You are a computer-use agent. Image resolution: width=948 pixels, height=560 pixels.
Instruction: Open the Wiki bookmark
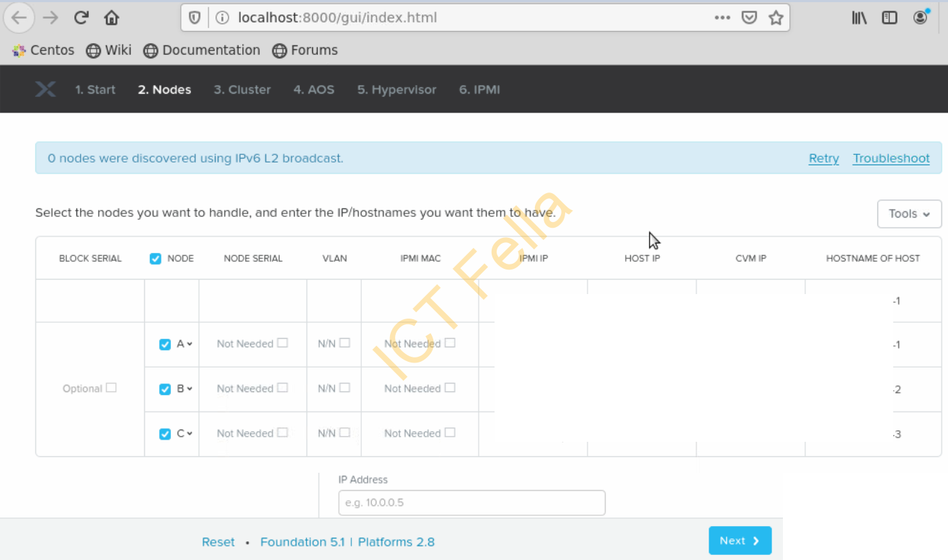click(109, 50)
